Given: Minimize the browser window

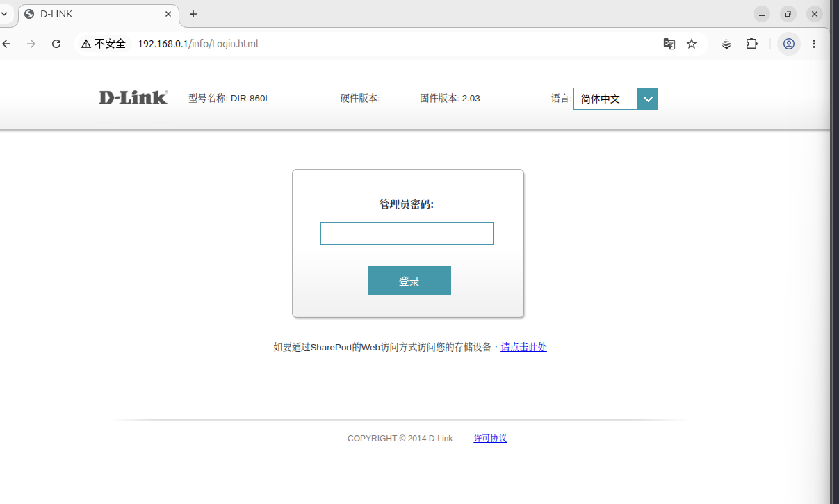Looking at the screenshot, I should click(762, 14).
